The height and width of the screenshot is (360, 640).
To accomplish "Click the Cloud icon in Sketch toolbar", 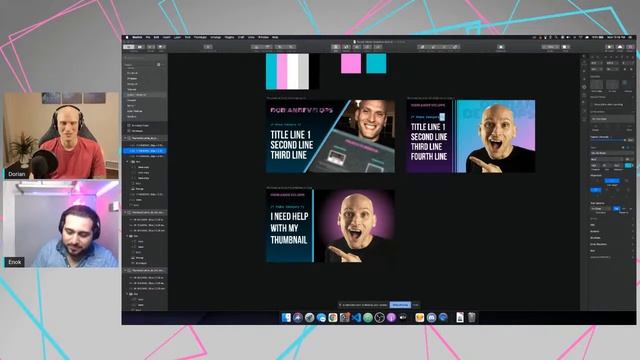I will [x=620, y=47].
